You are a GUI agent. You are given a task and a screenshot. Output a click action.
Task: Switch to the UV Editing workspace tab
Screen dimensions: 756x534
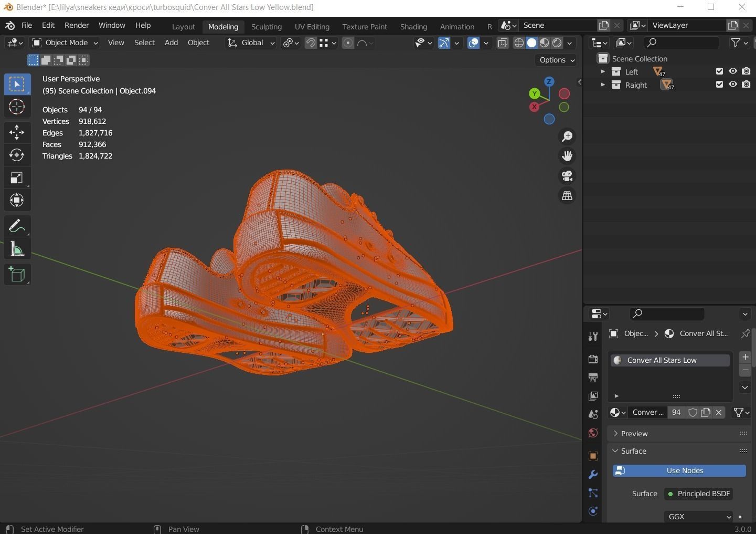point(312,26)
